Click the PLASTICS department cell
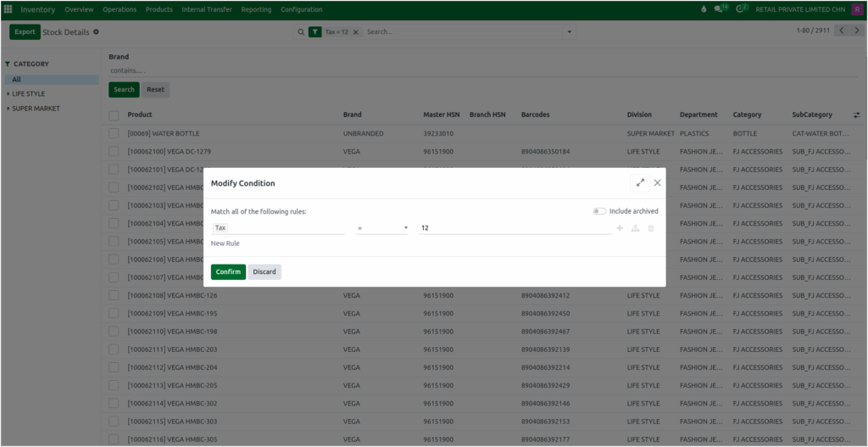 tap(694, 133)
